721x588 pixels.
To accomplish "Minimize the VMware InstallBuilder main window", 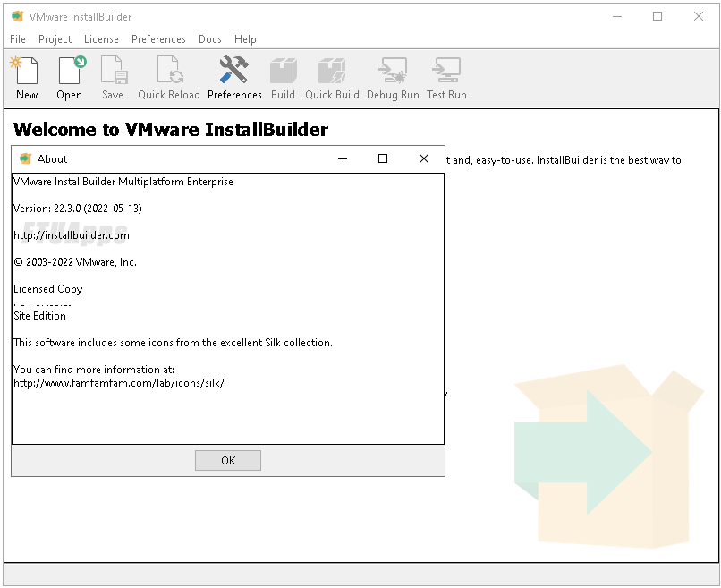I will pyautogui.click(x=617, y=17).
